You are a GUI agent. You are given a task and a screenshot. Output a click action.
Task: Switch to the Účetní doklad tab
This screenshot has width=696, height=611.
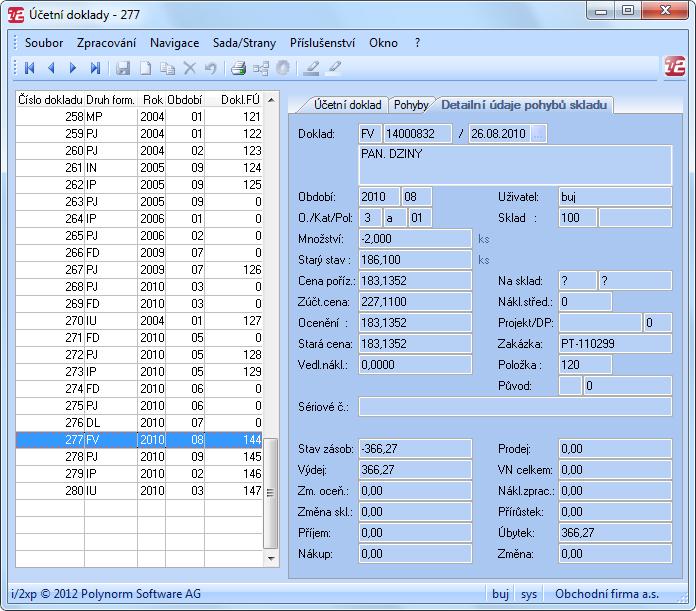point(347,105)
